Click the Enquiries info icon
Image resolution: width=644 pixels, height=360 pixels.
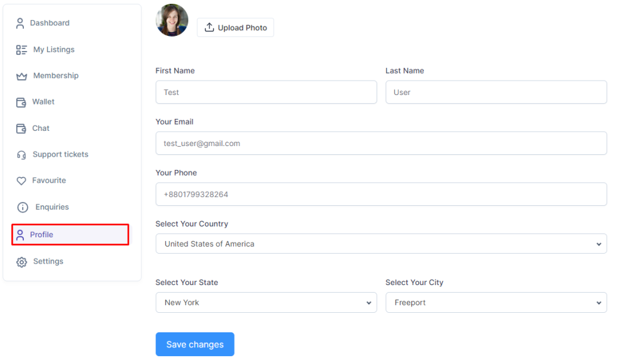pos(23,208)
